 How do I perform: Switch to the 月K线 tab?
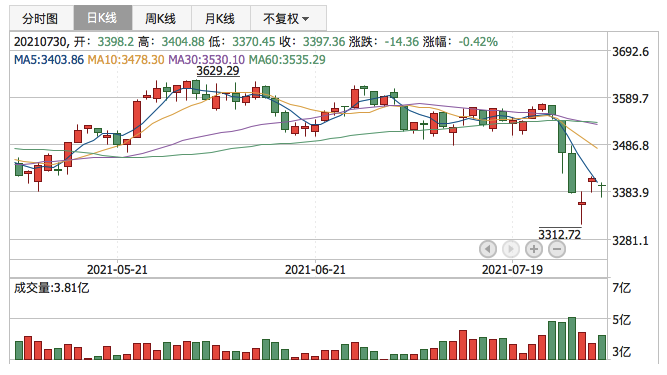pyautogui.click(x=220, y=18)
